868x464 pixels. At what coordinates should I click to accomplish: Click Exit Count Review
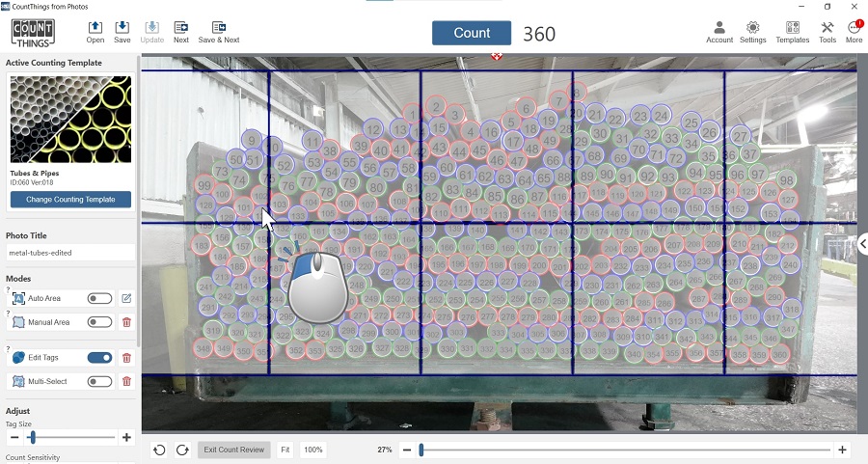(x=233, y=450)
